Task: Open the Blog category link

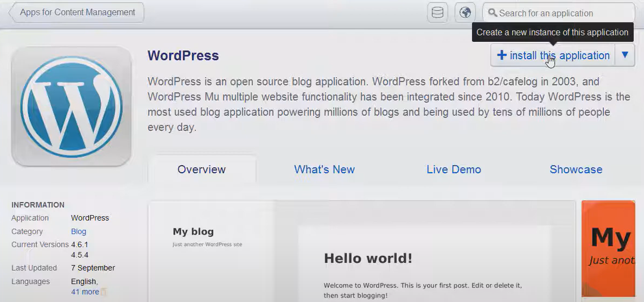Action: coord(79,231)
